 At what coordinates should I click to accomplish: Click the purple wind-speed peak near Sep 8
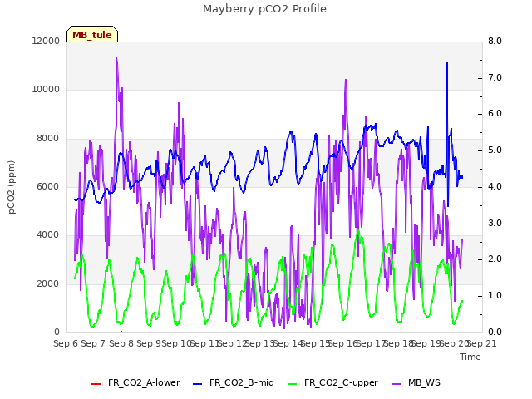[x=116, y=58]
